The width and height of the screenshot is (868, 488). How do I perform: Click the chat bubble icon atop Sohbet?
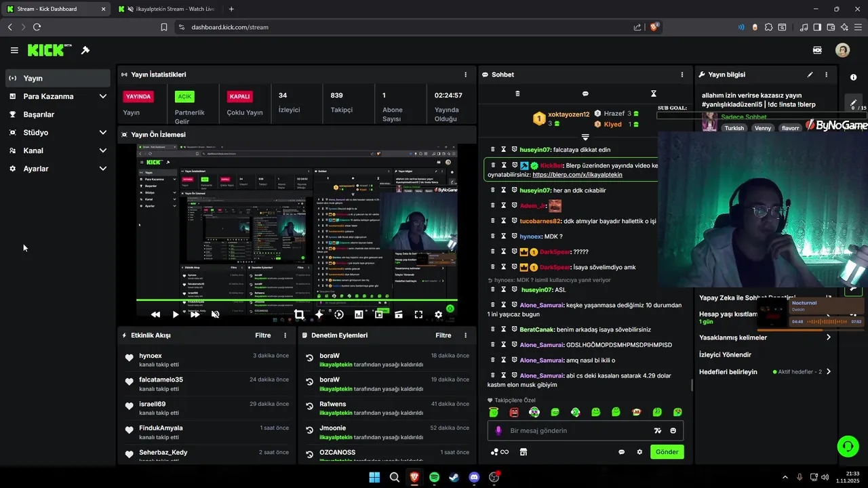click(x=585, y=94)
